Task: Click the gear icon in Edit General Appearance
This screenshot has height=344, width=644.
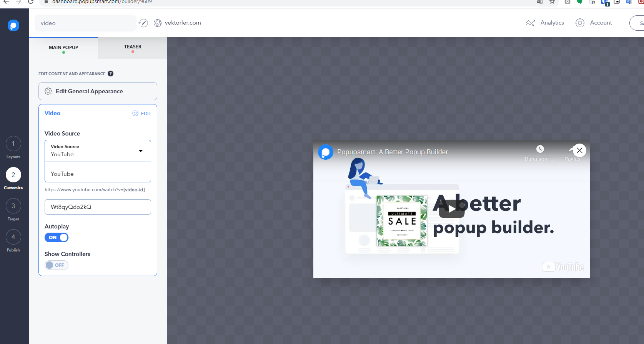Action: [x=48, y=91]
